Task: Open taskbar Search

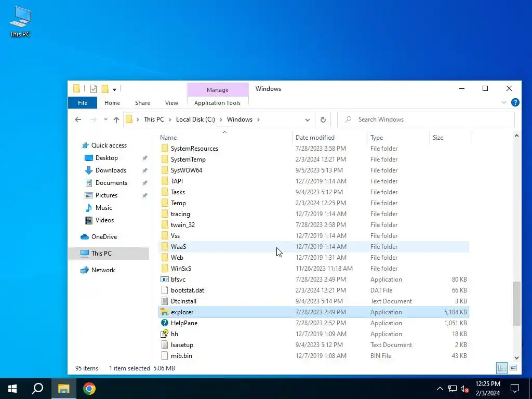Action: pos(37,389)
